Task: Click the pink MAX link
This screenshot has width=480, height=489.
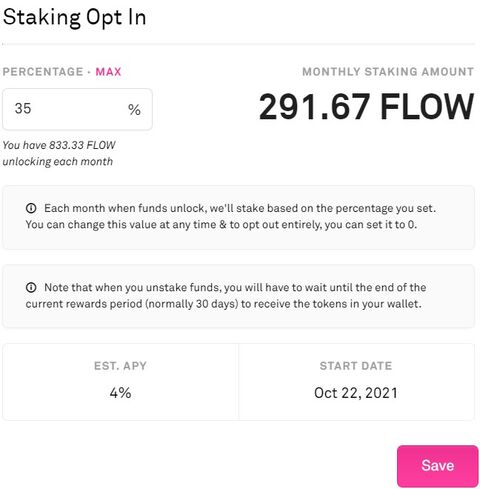Action: 108,72
